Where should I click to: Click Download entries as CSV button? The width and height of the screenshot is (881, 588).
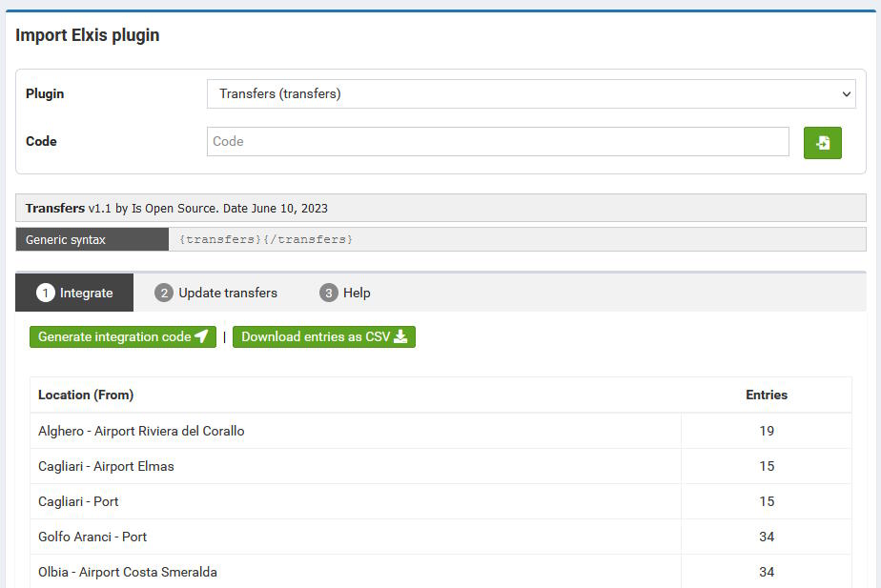click(324, 337)
